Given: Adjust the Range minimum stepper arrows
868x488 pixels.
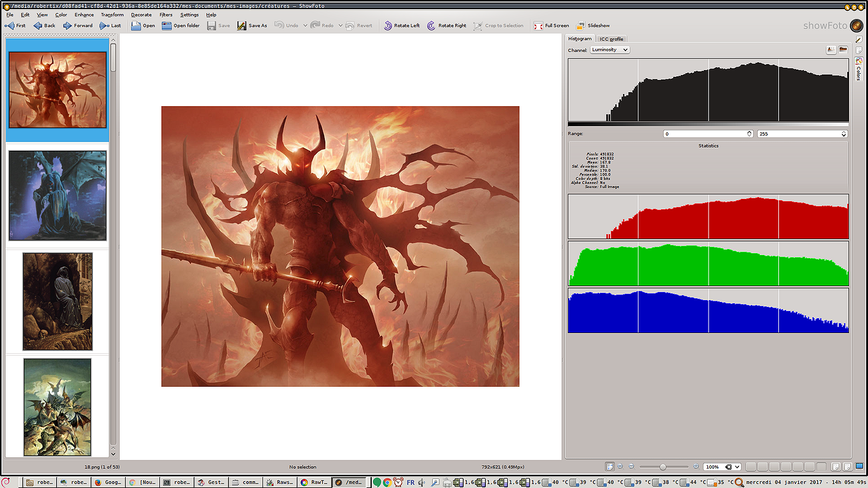Looking at the screenshot, I should [x=750, y=134].
